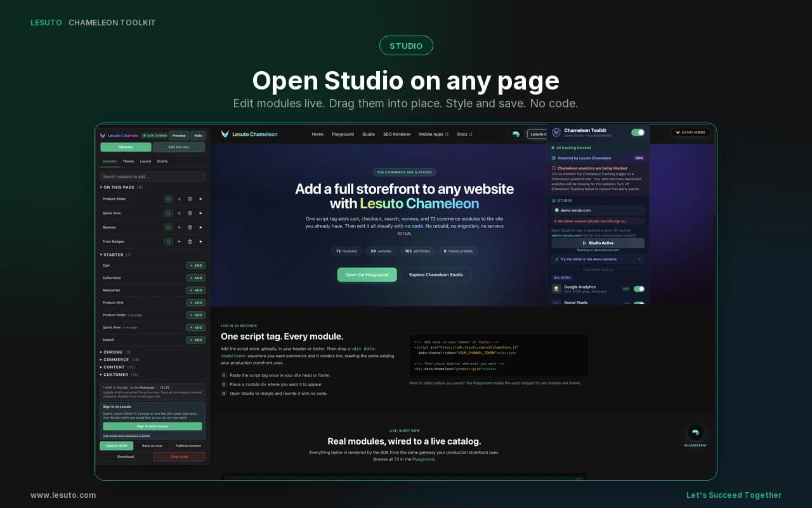The height and width of the screenshot is (508, 812).
Task: Hide the Studio panel with Hide button
Action: point(198,135)
